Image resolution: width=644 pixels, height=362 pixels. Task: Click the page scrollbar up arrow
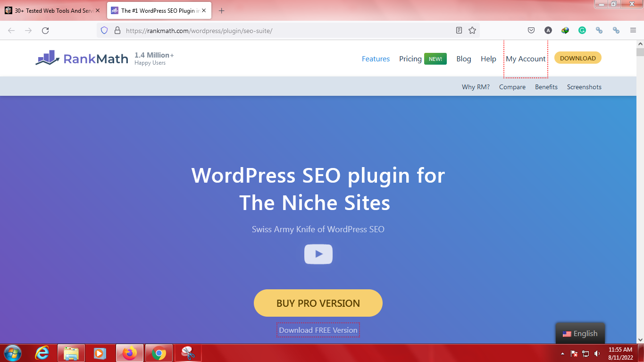tap(640, 44)
